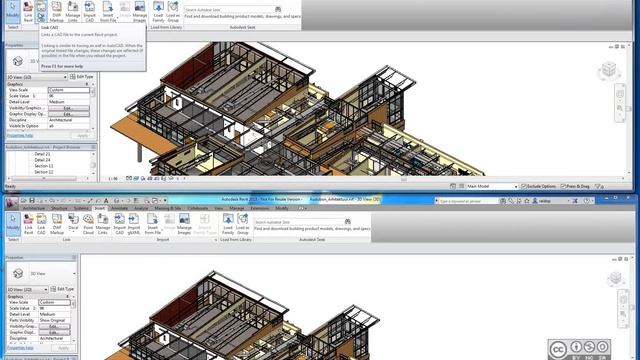Click Load Family in upper window ribbon

click(158, 11)
